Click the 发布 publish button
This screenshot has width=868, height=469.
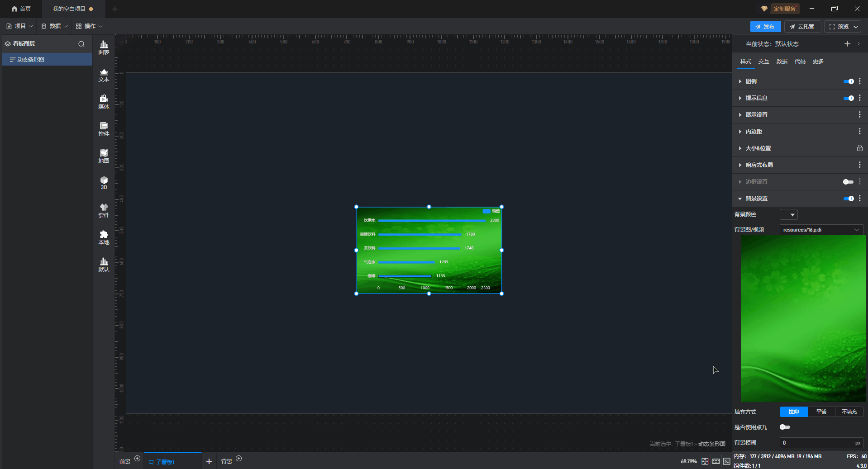[765, 27]
